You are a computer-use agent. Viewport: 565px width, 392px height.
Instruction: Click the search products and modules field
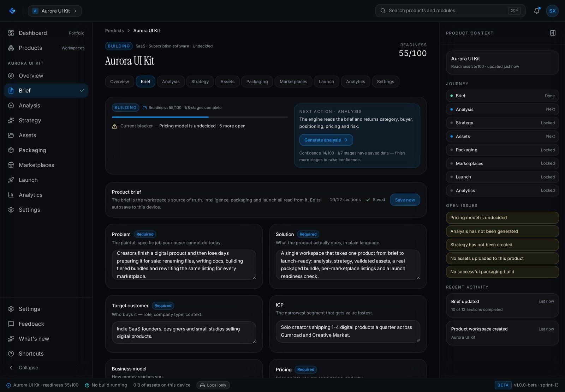pyautogui.click(x=450, y=11)
